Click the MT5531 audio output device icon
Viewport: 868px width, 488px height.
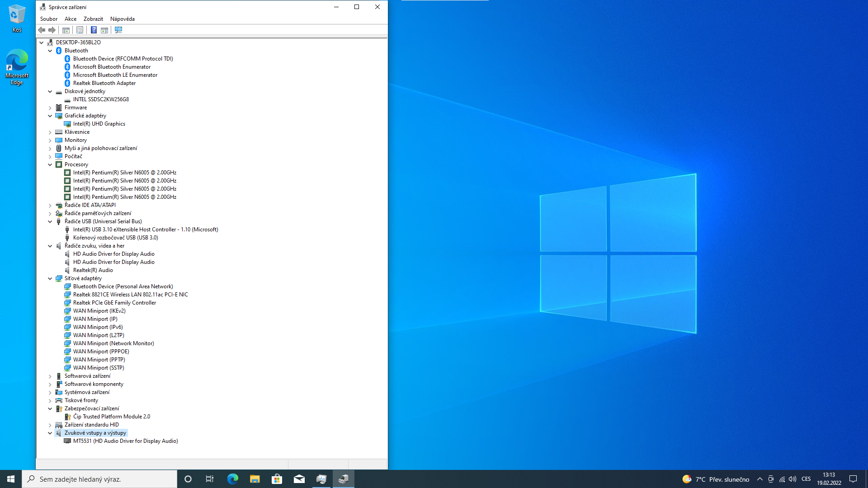point(67,441)
